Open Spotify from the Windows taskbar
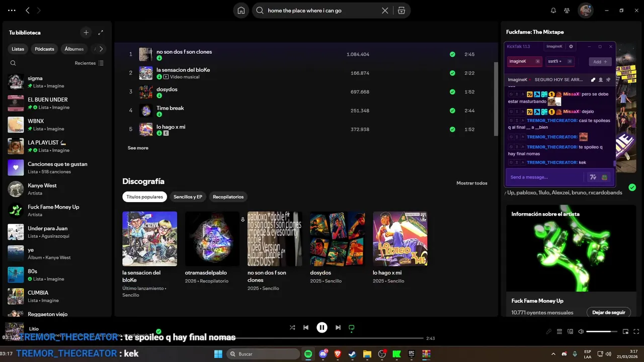The image size is (644, 362). (x=308, y=354)
